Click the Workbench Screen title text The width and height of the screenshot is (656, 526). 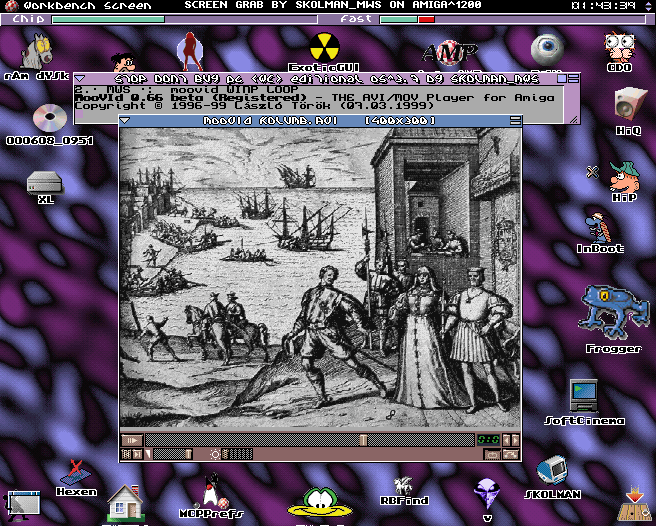(87, 6)
